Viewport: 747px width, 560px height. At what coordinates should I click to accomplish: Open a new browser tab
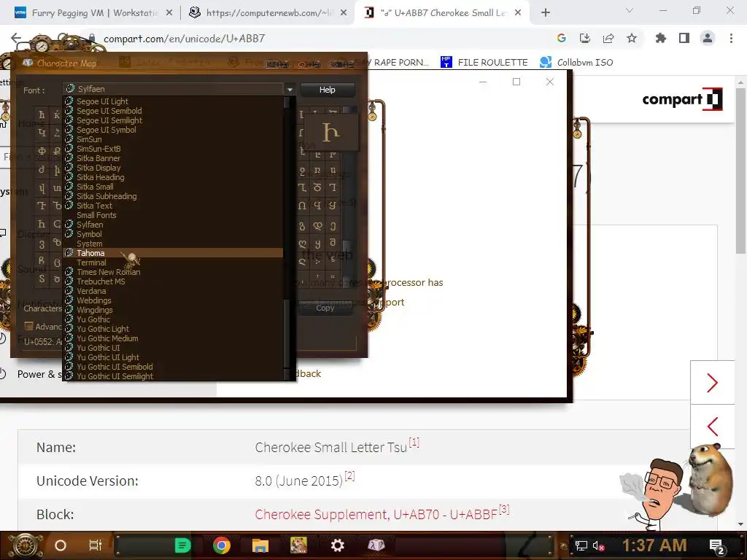click(x=546, y=13)
